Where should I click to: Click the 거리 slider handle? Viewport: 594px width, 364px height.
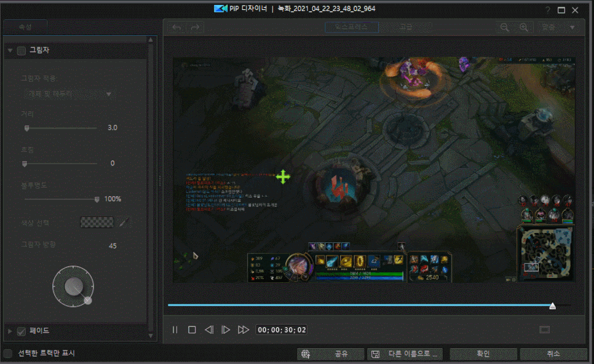coord(27,129)
